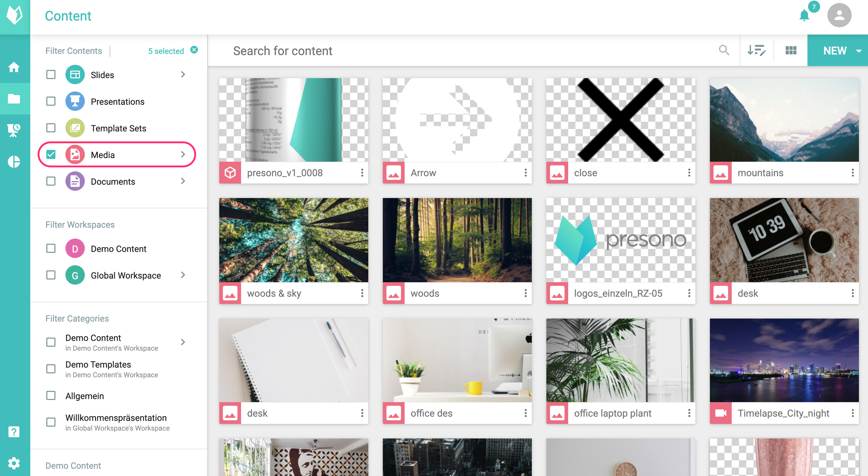
Task: Open the NEW button dropdown arrow
Action: (859, 51)
